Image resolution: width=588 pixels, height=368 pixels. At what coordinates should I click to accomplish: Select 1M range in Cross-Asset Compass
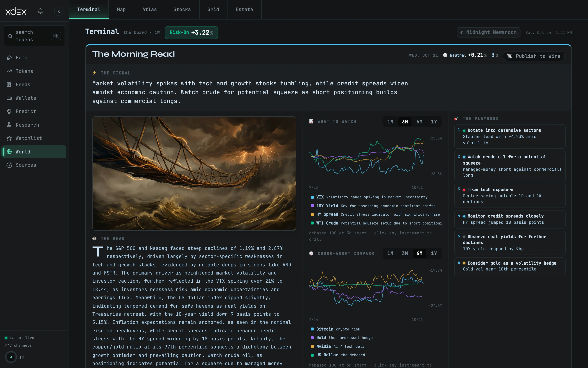[390, 253]
